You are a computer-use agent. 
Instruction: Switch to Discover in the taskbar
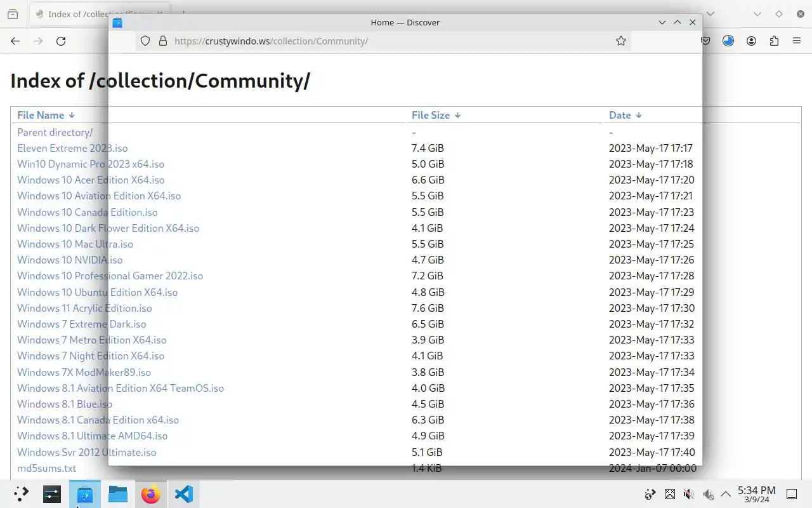[85, 494]
